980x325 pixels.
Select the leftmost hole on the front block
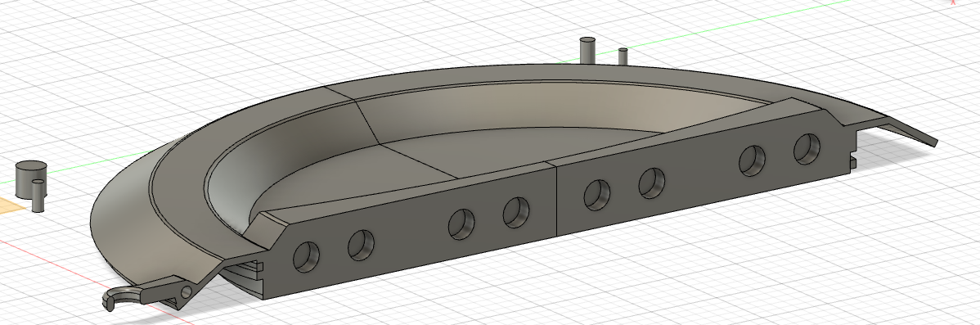point(306,256)
